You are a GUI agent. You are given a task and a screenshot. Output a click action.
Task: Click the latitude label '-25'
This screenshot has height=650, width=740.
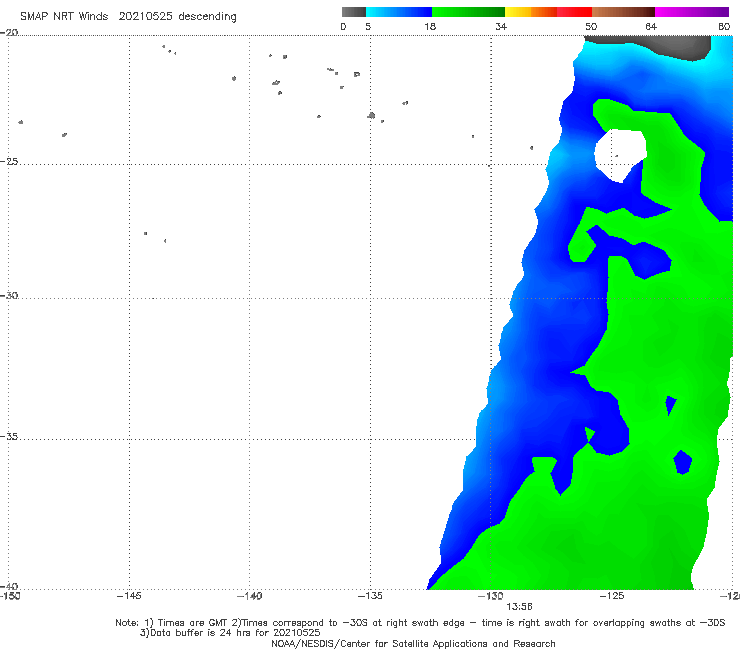[x=9, y=161]
